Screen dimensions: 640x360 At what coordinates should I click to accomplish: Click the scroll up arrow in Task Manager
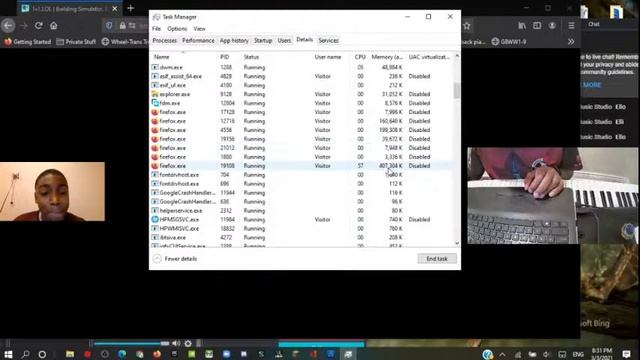tap(457, 56)
